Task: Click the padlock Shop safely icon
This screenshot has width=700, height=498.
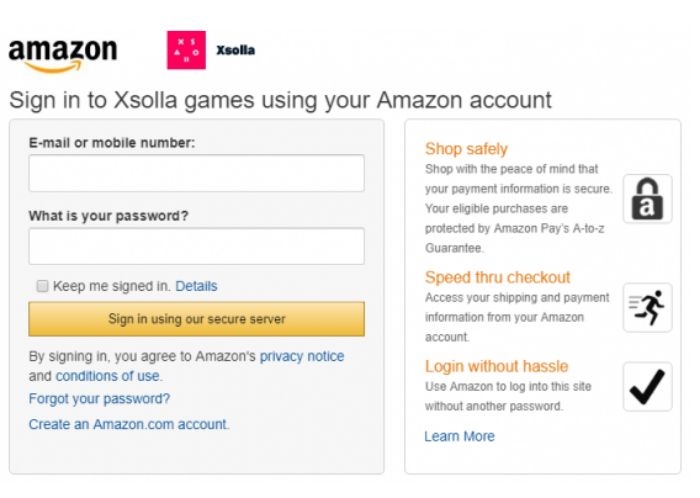Action: click(x=647, y=199)
